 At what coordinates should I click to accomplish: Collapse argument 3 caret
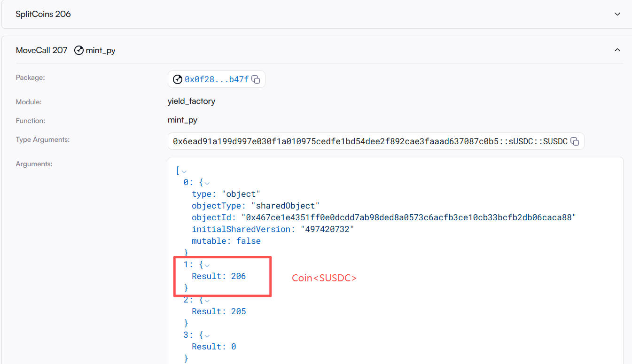point(207,335)
